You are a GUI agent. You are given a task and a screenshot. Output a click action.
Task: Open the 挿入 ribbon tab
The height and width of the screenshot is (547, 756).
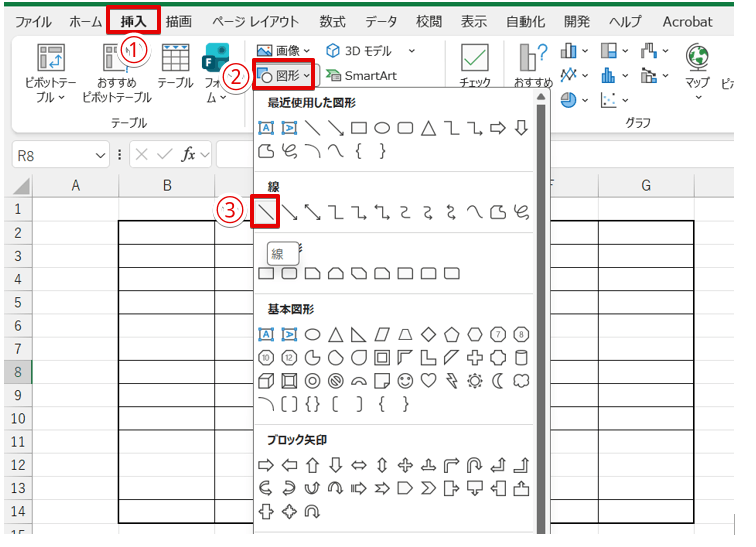(x=133, y=22)
